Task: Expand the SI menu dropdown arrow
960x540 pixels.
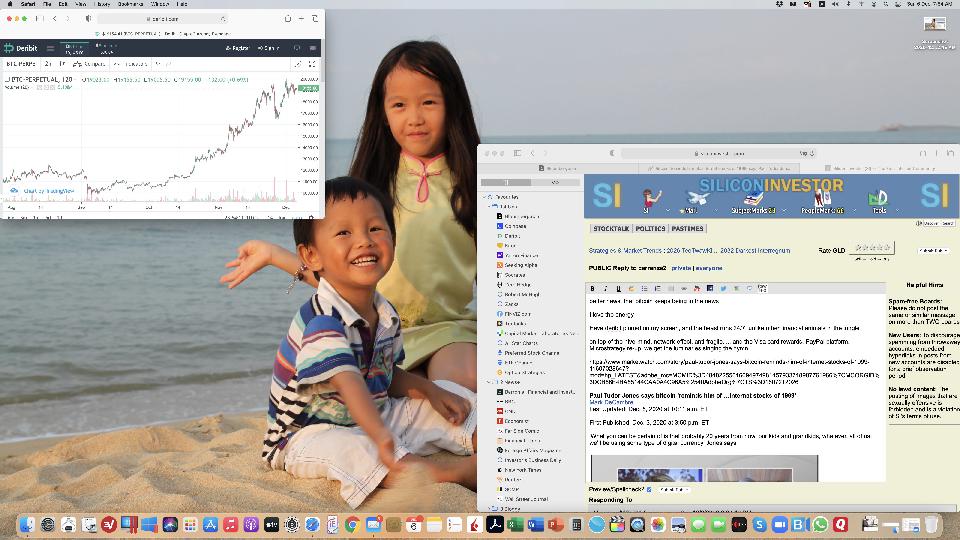Action: [x=667, y=211]
